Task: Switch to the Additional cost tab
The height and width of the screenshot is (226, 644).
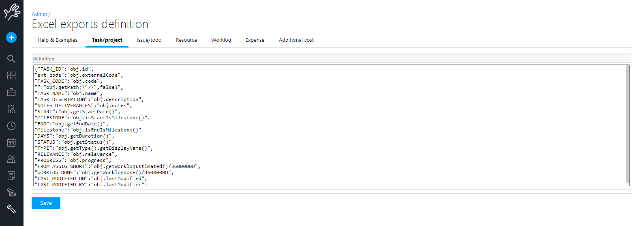Action: (296, 40)
